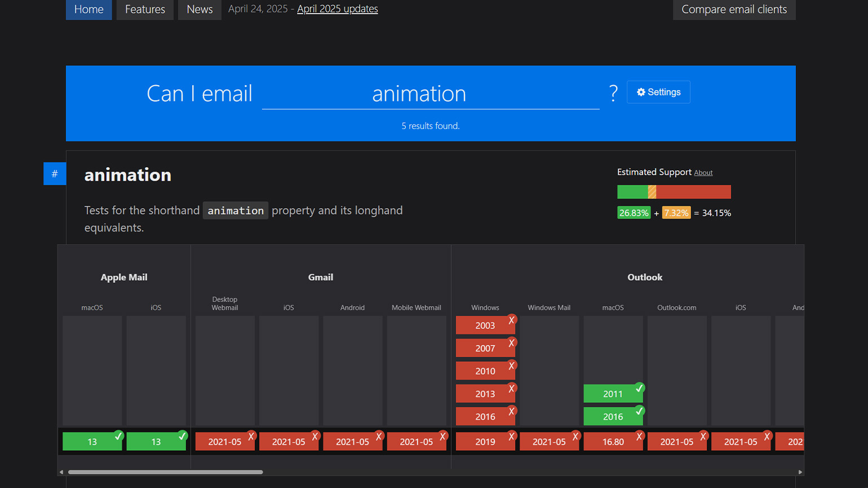Click the X icon on Gmail iOS 2021-05
Image resolution: width=868 pixels, height=488 pixels.
coord(315,436)
